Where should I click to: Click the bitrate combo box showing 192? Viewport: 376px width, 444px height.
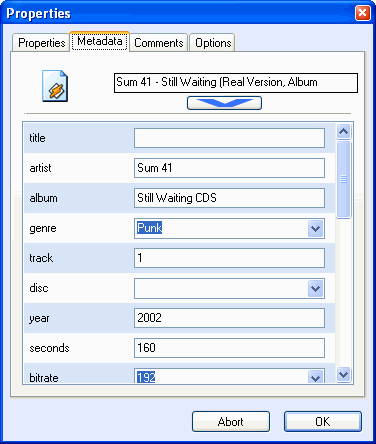(x=229, y=376)
